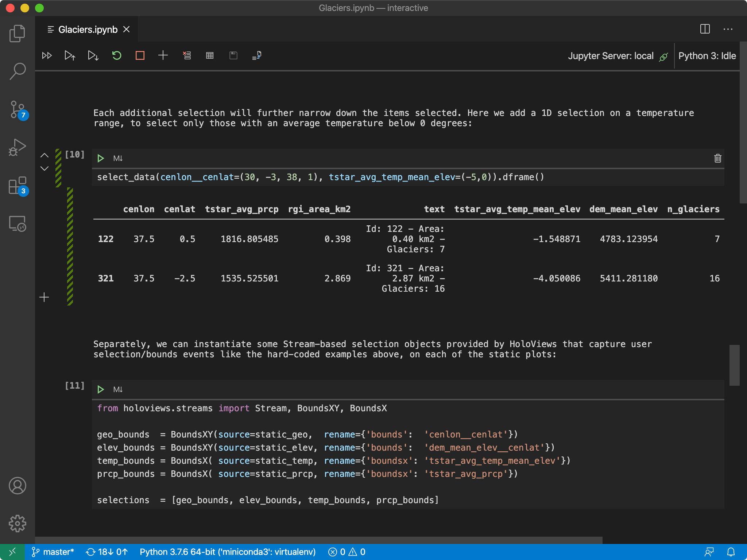
Task: Select the Glaciers.ipynb tab
Action: click(88, 29)
